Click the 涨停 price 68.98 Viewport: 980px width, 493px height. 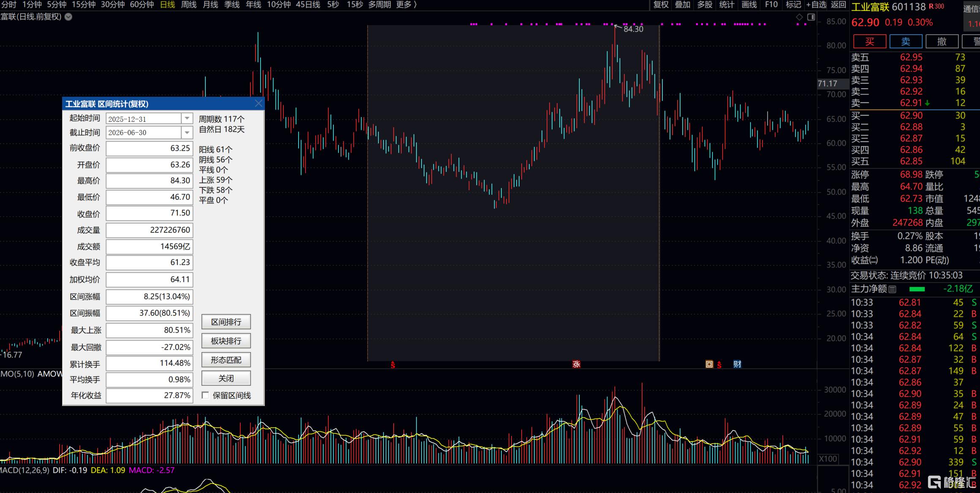point(911,174)
